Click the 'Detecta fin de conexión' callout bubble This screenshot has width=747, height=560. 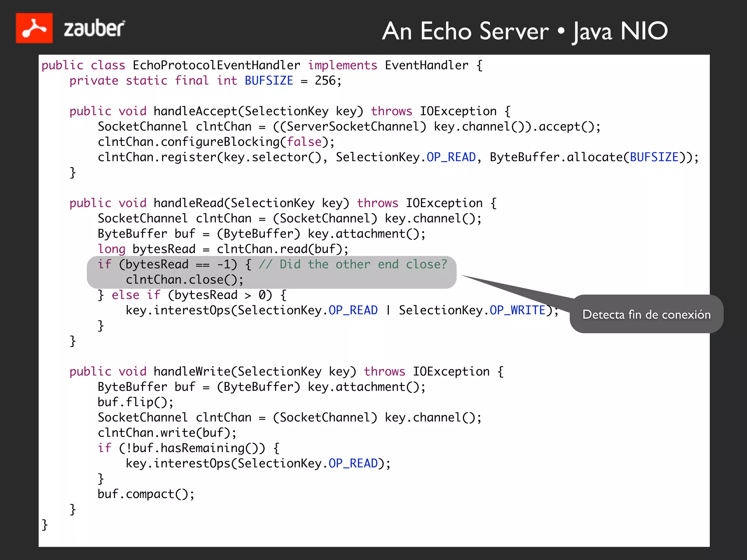(646, 314)
